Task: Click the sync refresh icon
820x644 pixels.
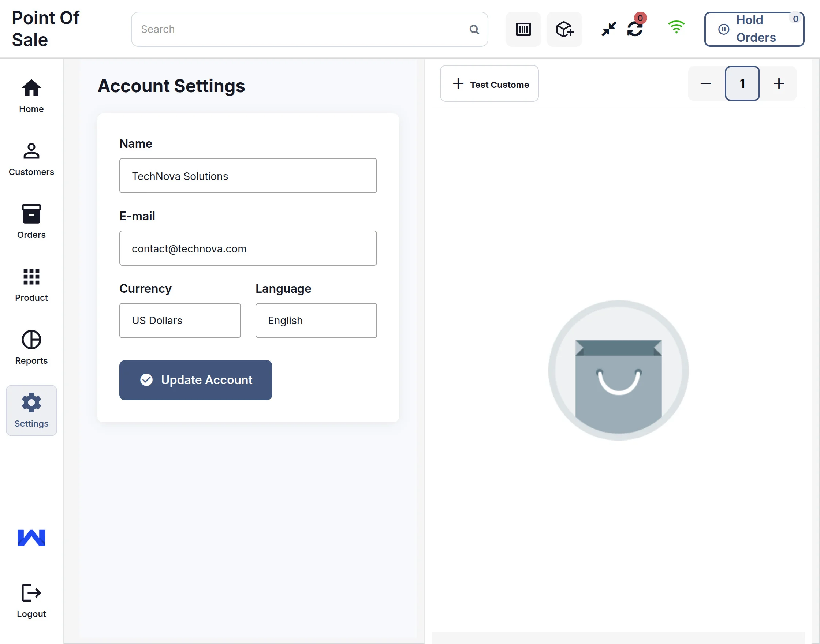Action: tap(635, 29)
